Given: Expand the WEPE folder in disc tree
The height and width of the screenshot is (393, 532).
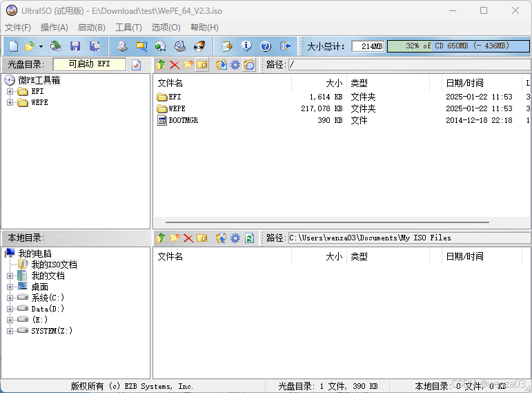Looking at the screenshot, I should pos(10,102).
